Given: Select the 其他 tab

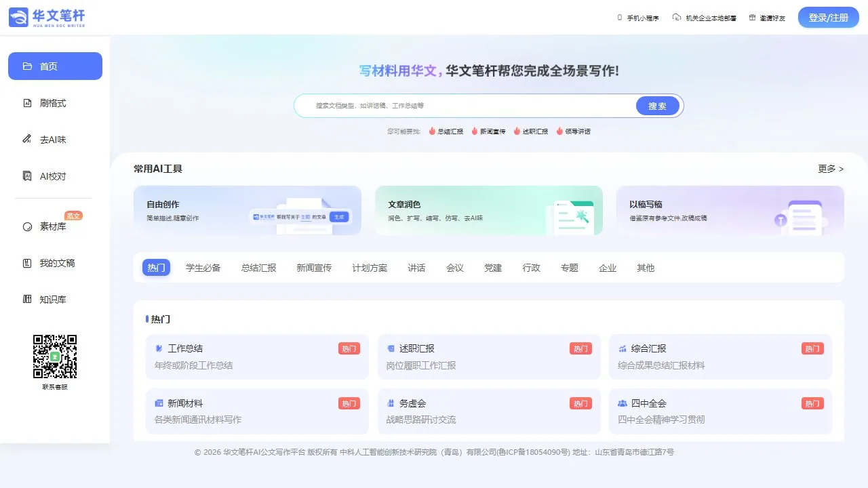Looking at the screenshot, I should (x=646, y=268).
